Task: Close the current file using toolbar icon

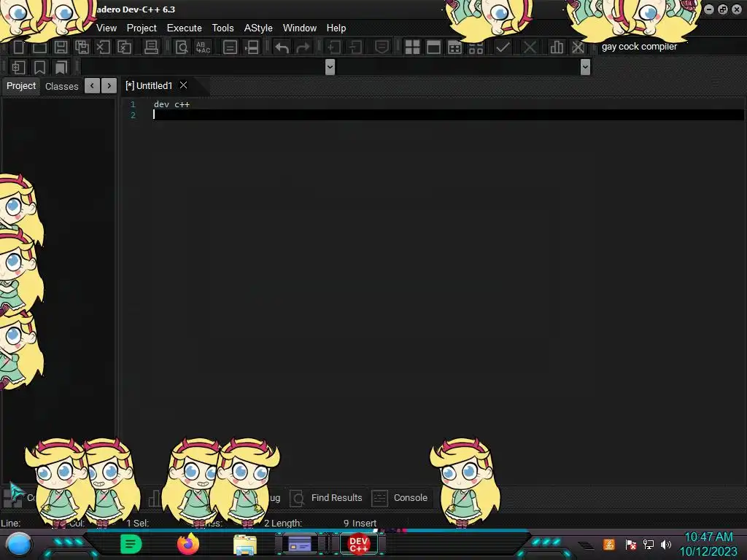Action: [103, 47]
